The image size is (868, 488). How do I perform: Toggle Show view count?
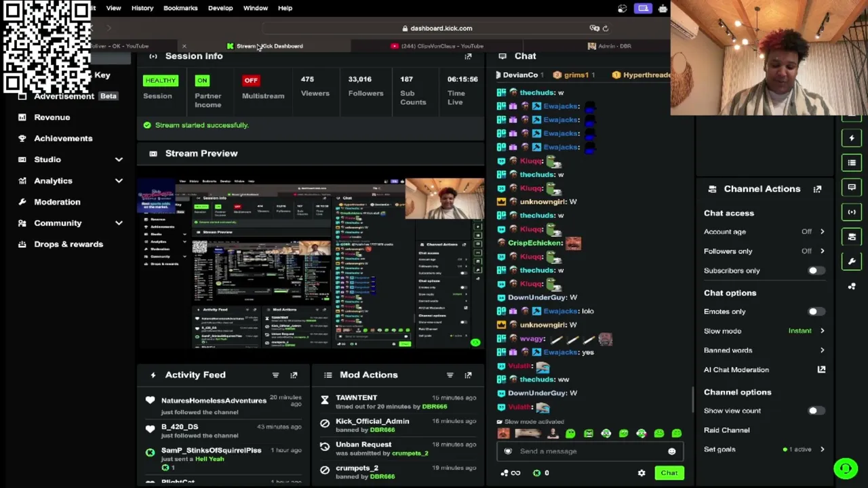(816, 411)
